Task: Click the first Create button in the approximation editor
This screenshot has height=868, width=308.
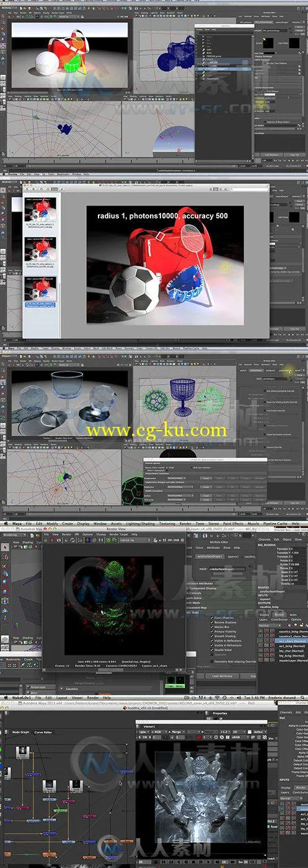Action: tap(206, 478)
